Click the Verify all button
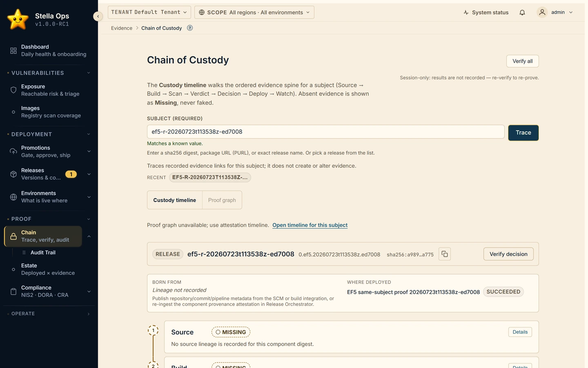The image size is (588, 368). (523, 61)
